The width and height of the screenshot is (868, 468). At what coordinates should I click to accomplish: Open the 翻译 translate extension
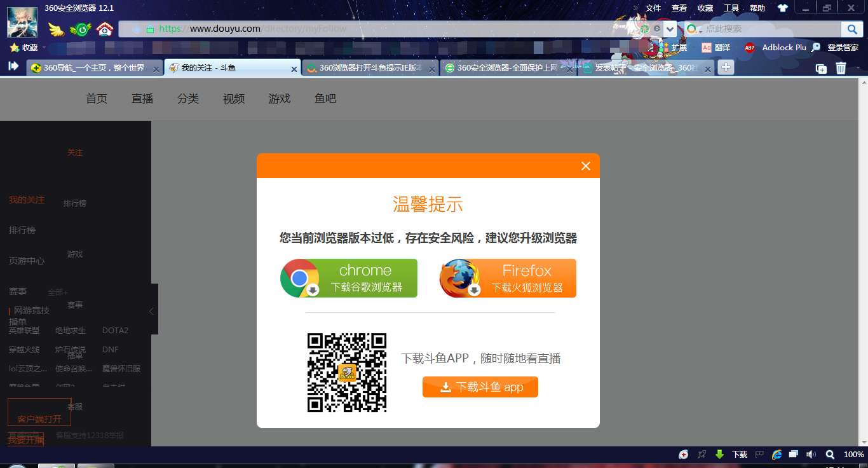(x=715, y=48)
